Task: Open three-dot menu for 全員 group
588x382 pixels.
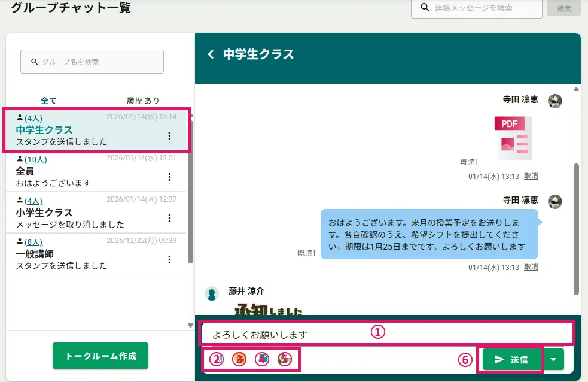Action: (169, 177)
